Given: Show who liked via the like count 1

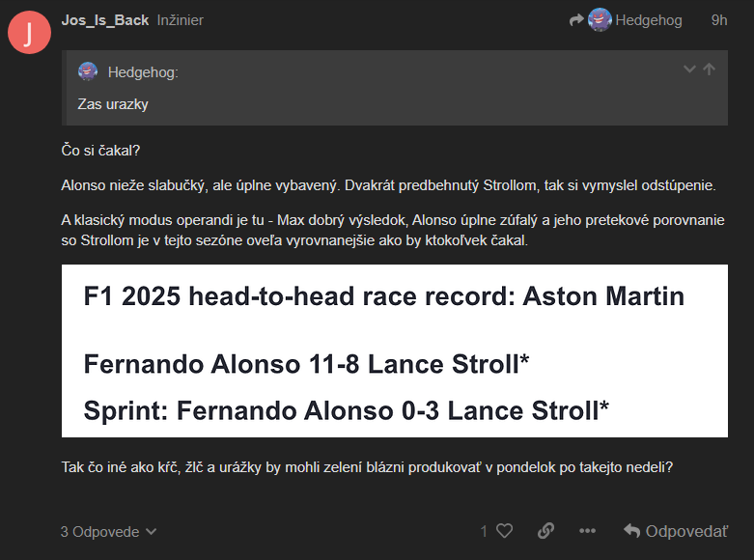Looking at the screenshot, I should pyautogui.click(x=484, y=531).
